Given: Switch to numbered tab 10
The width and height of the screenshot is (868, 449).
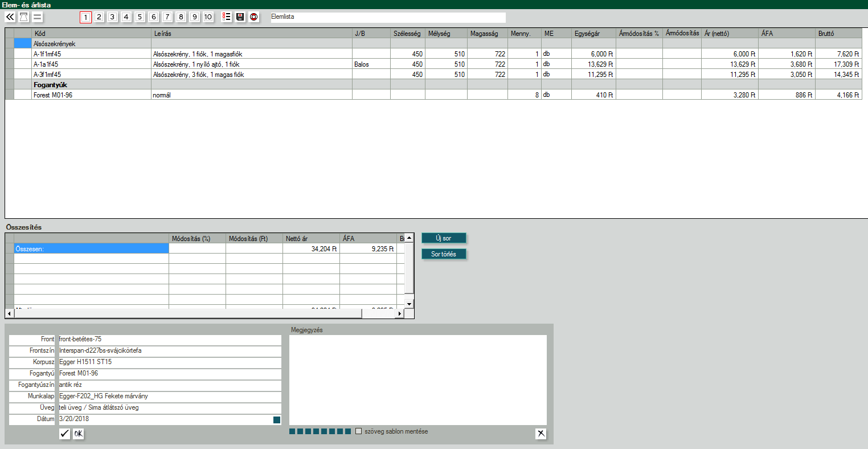Looking at the screenshot, I should (x=208, y=17).
